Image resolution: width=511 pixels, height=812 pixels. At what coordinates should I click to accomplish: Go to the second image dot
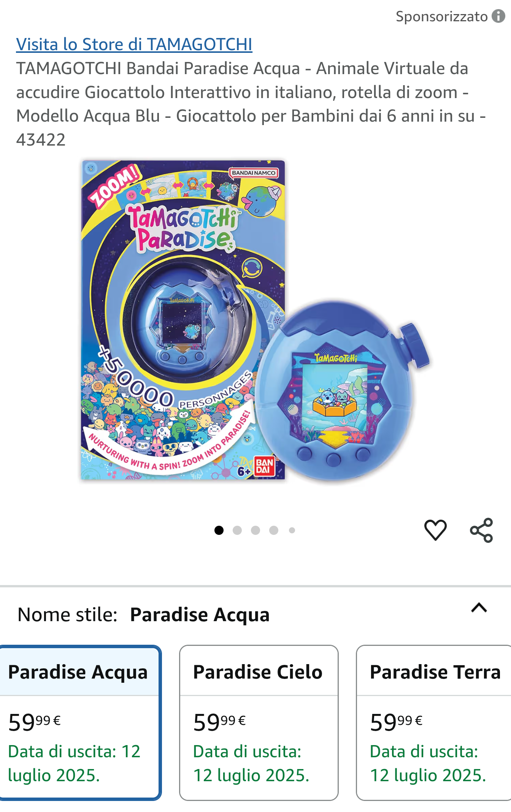[x=237, y=530]
